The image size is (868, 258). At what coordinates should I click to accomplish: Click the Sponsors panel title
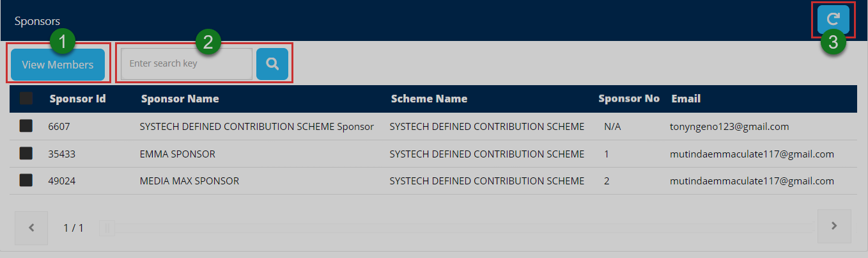[37, 21]
